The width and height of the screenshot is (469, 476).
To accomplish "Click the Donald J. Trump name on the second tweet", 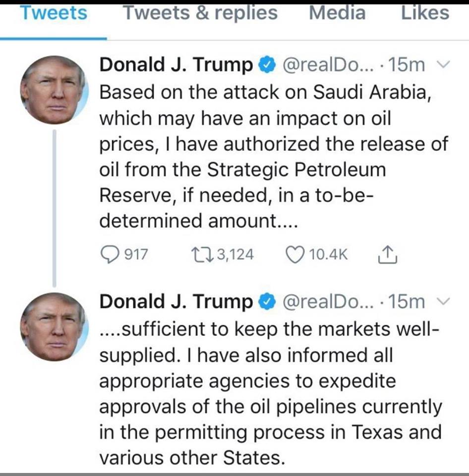I will click(176, 302).
